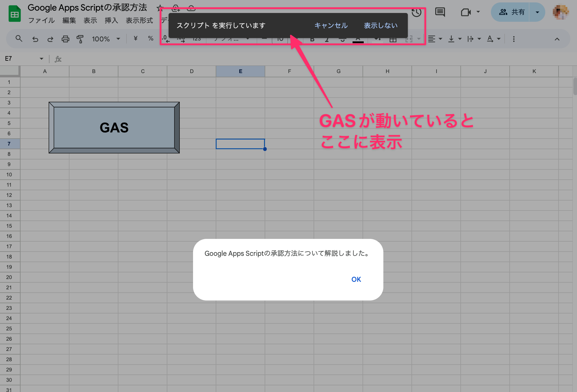Redo the last undone action

50,39
